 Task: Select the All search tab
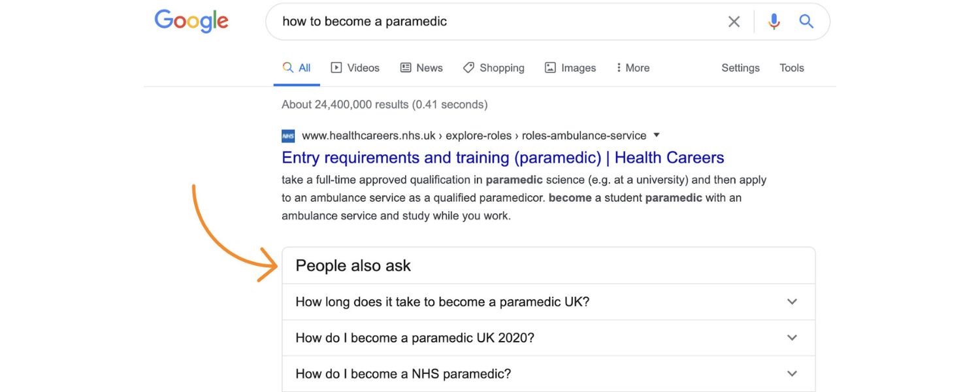click(296, 67)
